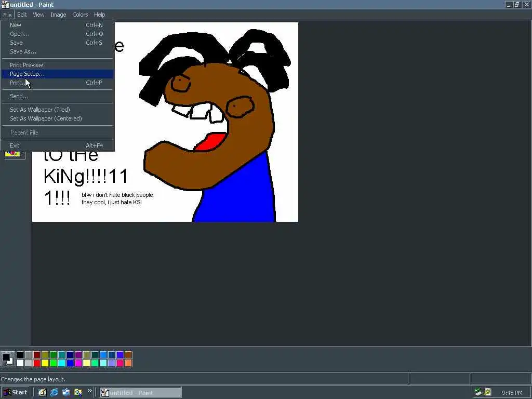
Task: Launch Internet Explorer from the quick launch bar
Action: (54, 393)
